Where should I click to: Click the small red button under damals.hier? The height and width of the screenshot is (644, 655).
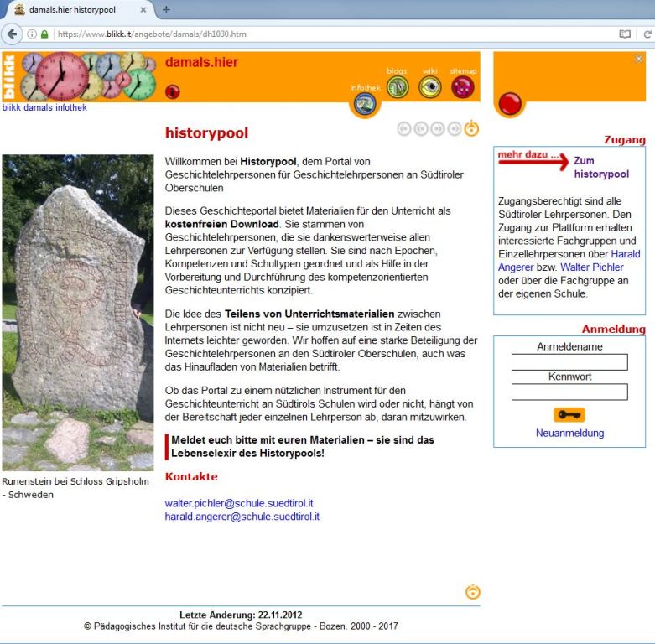click(173, 91)
